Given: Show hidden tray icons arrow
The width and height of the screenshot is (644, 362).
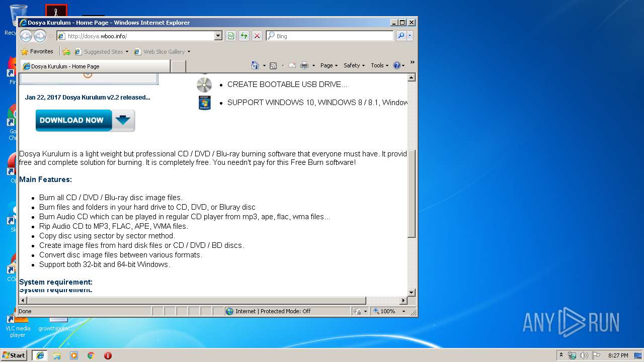Looking at the screenshot, I should pyautogui.click(x=561, y=355).
